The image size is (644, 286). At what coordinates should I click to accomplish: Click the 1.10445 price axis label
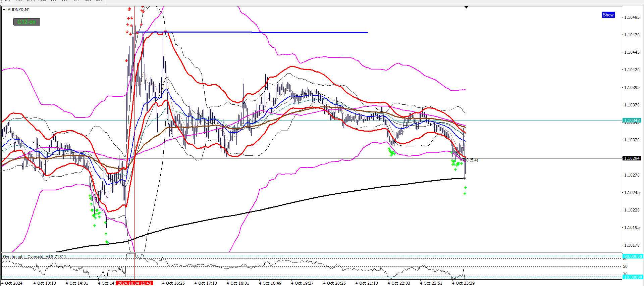pos(632,52)
